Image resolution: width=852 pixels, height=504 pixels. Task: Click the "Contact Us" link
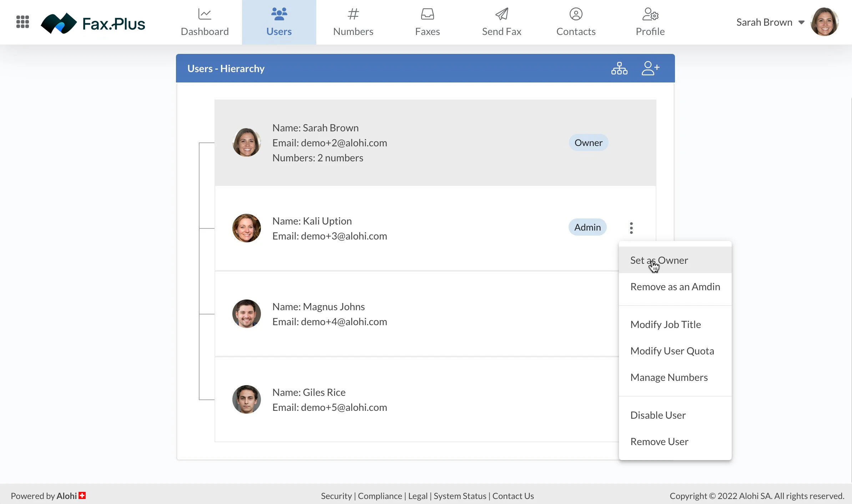coord(513,496)
